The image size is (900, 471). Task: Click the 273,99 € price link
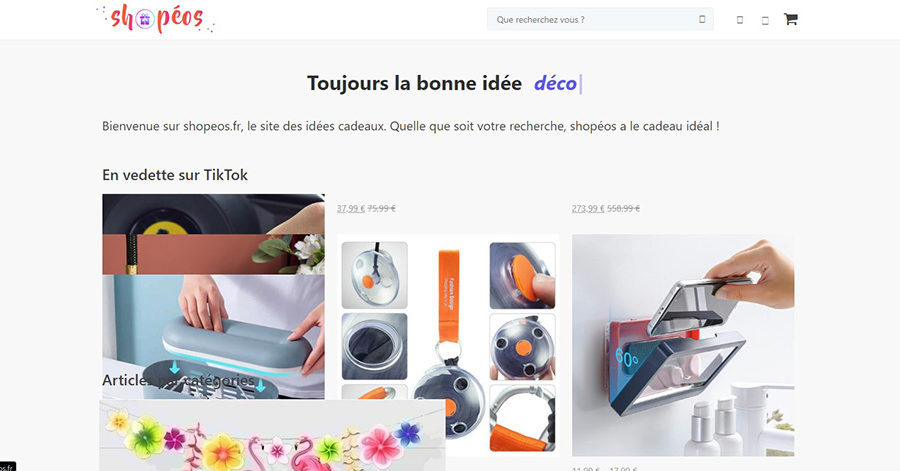click(588, 209)
